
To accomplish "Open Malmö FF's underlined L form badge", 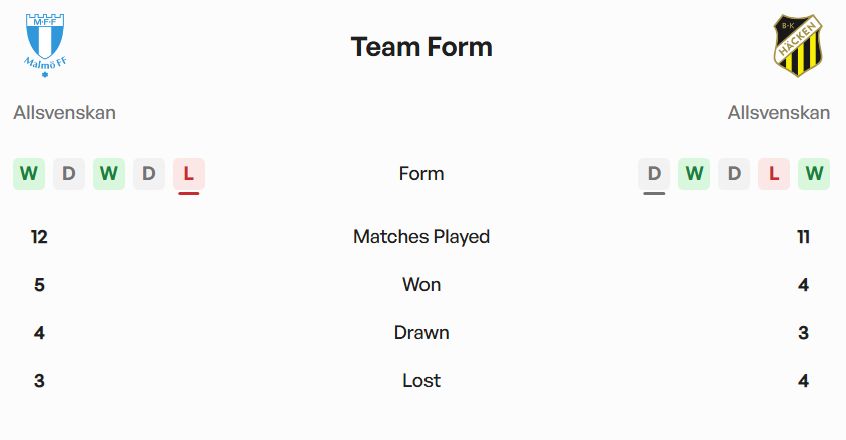I will tap(189, 174).
